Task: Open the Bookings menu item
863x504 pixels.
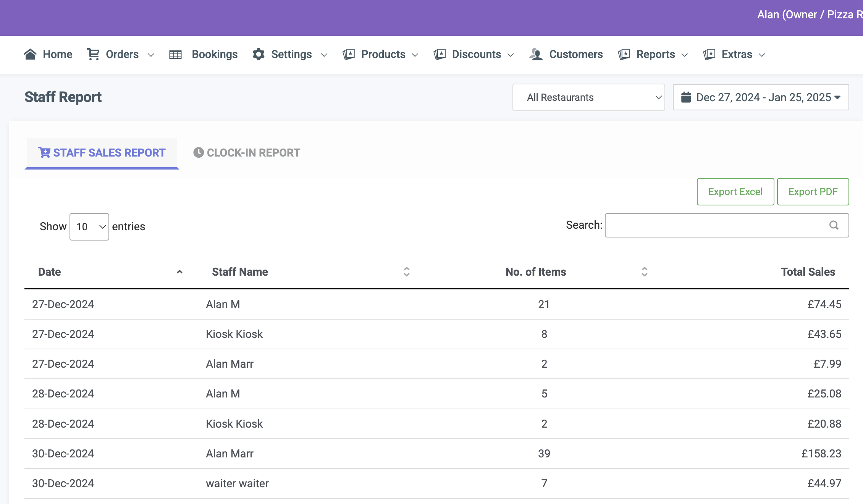Action: point(203,54)
